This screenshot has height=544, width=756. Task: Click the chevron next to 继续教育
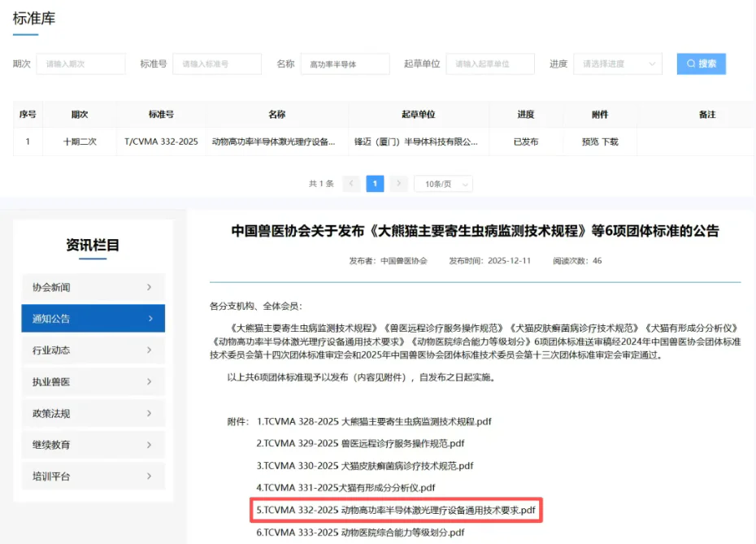[149, 445]
